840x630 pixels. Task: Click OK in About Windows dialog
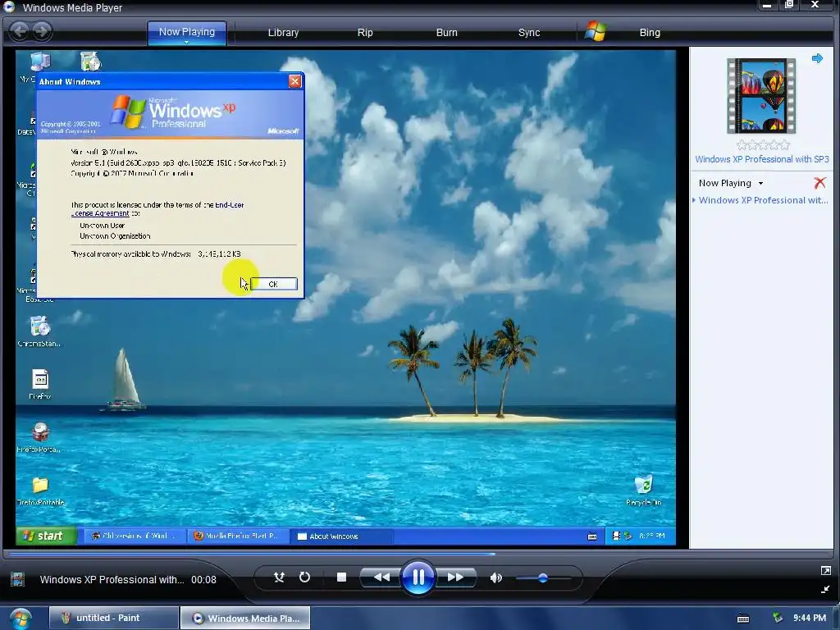[274, 284]
